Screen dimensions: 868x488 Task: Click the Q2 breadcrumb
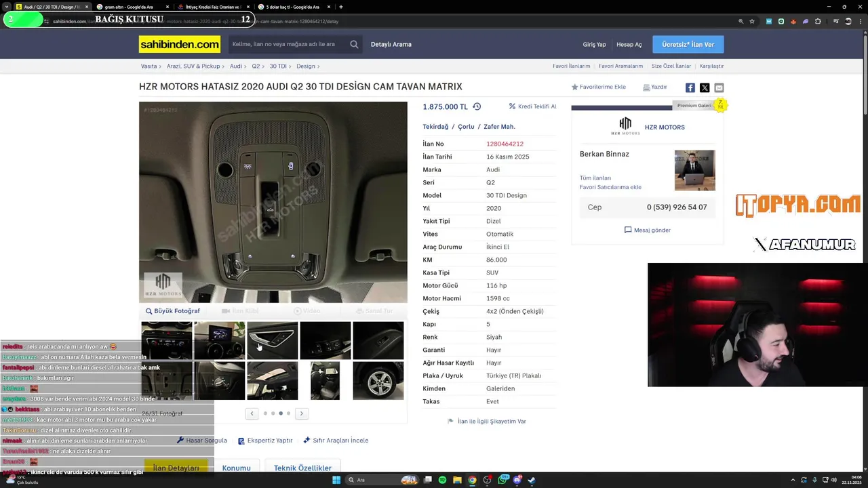[x=256, y=66]
